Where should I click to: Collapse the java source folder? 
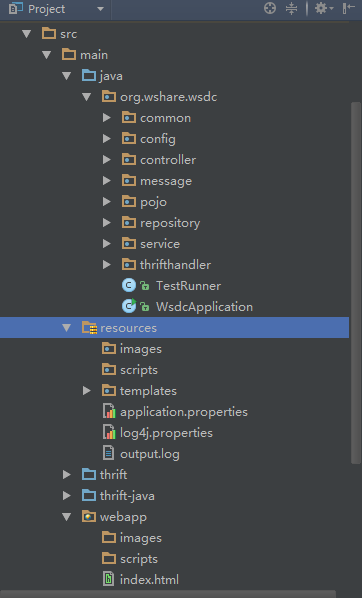click(67, 76)
